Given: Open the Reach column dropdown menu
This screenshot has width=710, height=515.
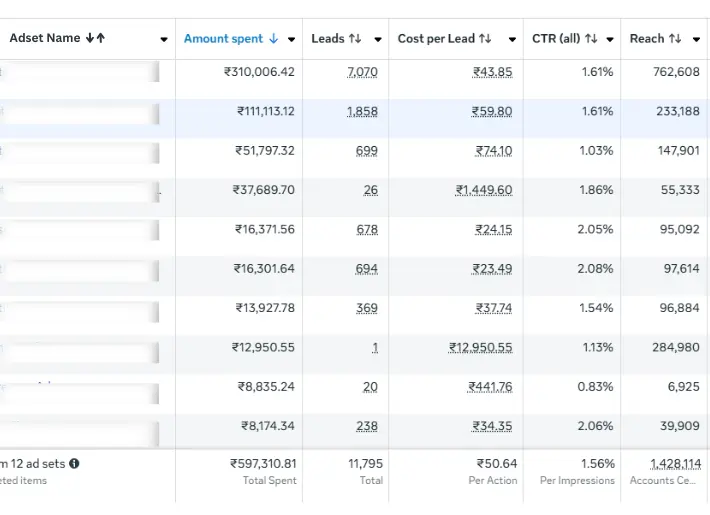Looking at the screenshot, I should [696, 40].
